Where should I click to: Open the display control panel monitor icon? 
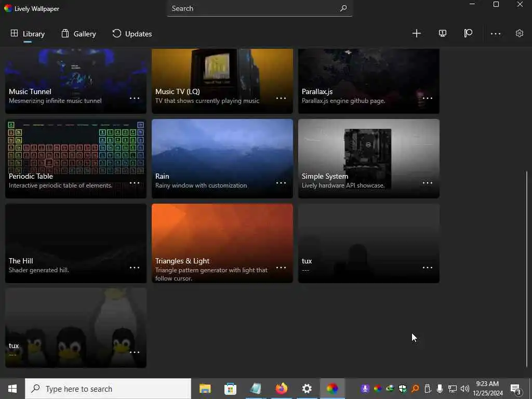pos(443,33)
